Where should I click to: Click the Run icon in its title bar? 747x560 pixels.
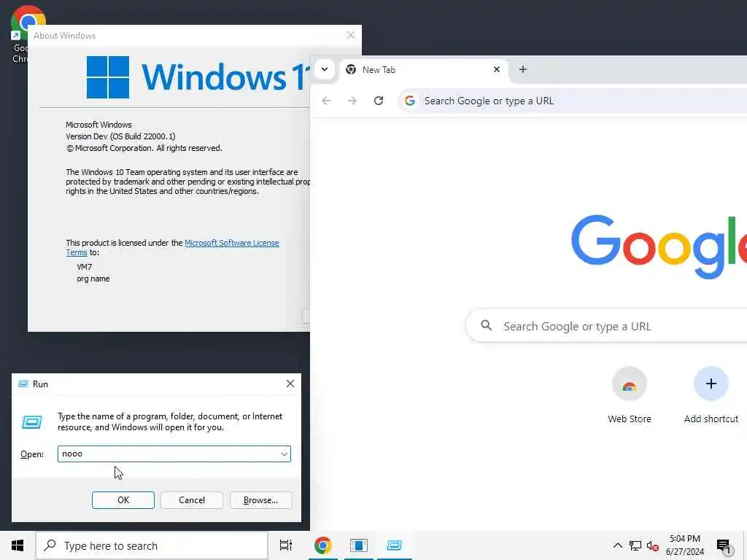(x=23, y=384)
